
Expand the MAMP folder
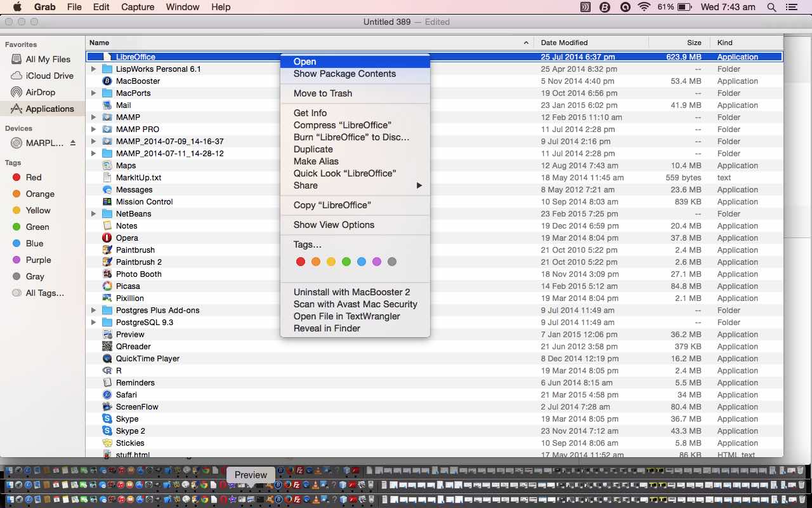pos(93,117)
